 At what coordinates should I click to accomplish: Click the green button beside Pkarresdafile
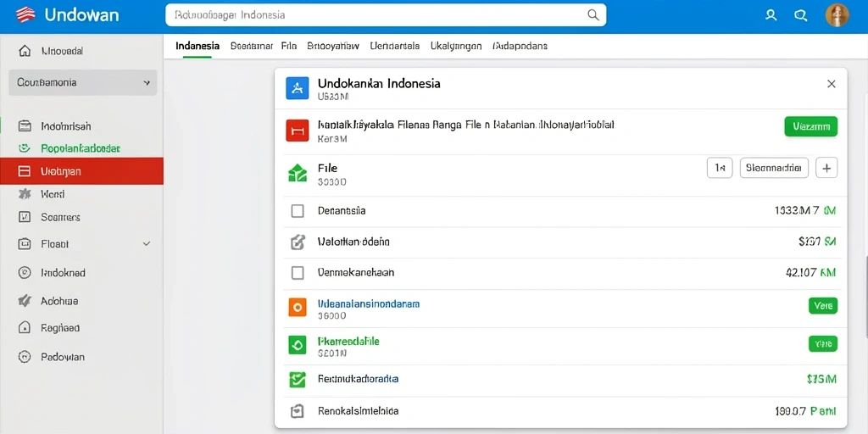[x=823, y=344]
